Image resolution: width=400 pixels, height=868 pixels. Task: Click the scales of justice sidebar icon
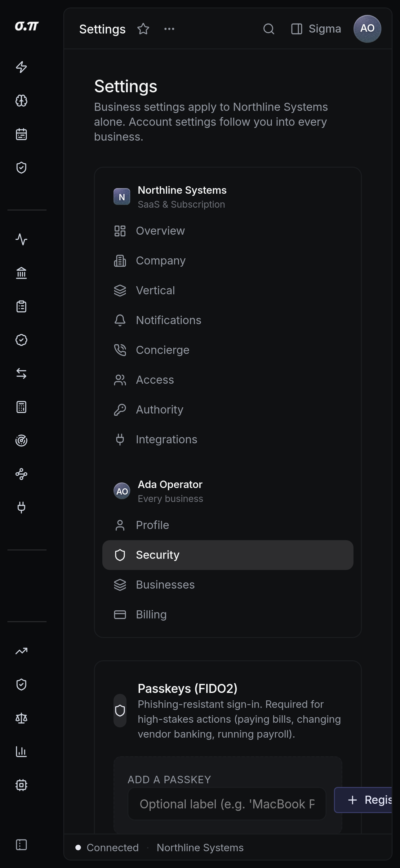click(x=21, y=718)
